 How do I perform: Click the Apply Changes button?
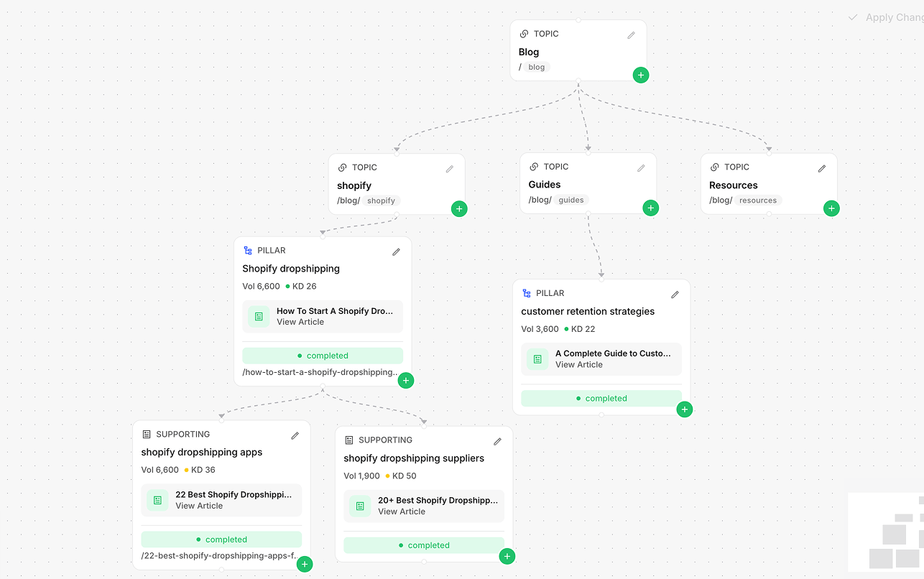[887, 17]
